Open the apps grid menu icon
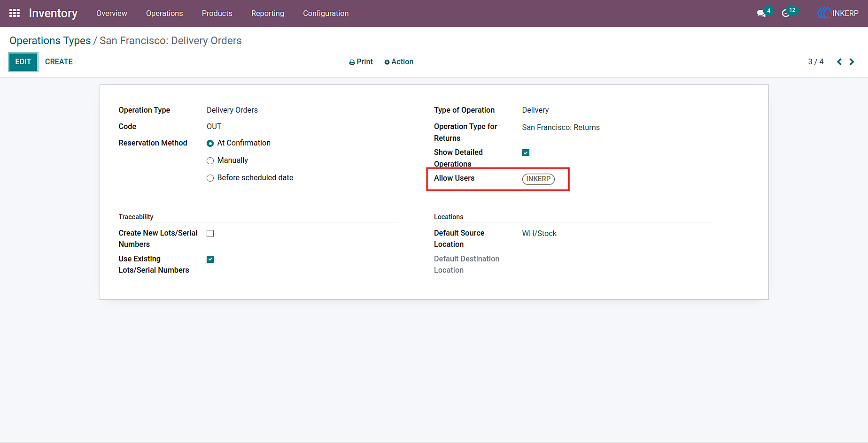The image size is (868, 443). tap(15, 13)
